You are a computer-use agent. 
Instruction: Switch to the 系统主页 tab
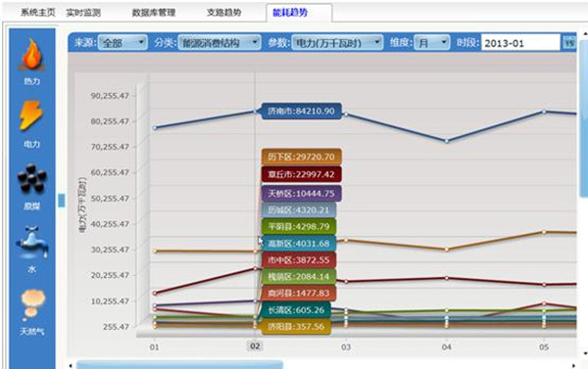(x=38, y=13)
